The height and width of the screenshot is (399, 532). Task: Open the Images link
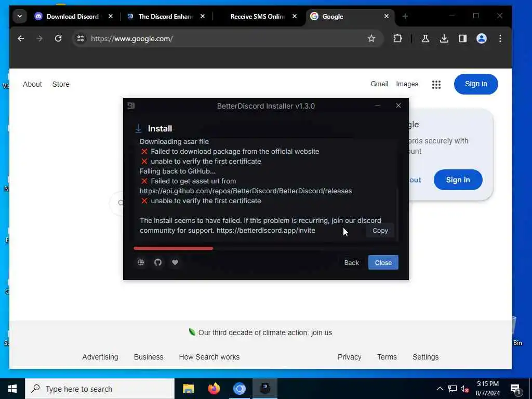click(407, 84)
